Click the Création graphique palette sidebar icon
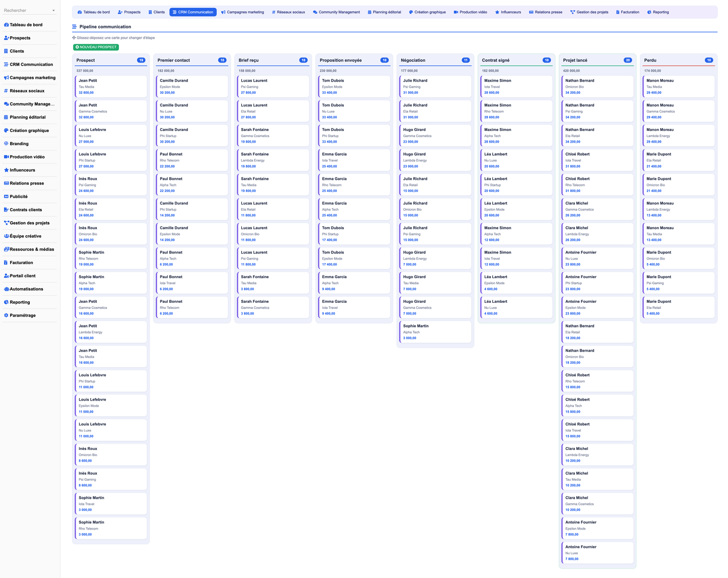The width and height of the screenshot is (728, 578). click(x=6, y=131)
